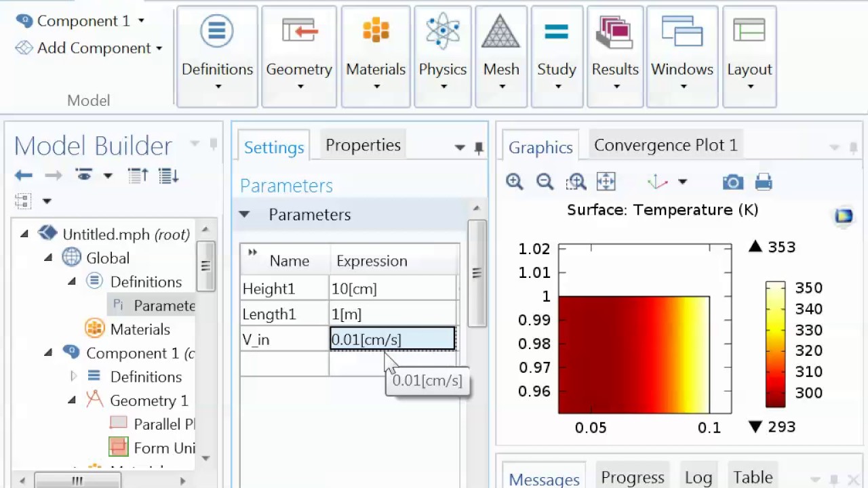Click the temperature color legend bar
This screenshot has height=488, width=868.
[775, 344]
